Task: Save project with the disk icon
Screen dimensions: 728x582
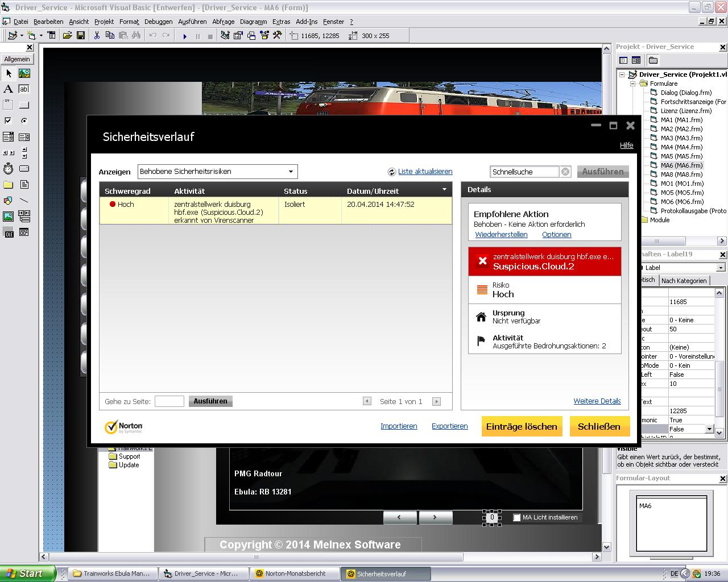Action: [81, 36]
